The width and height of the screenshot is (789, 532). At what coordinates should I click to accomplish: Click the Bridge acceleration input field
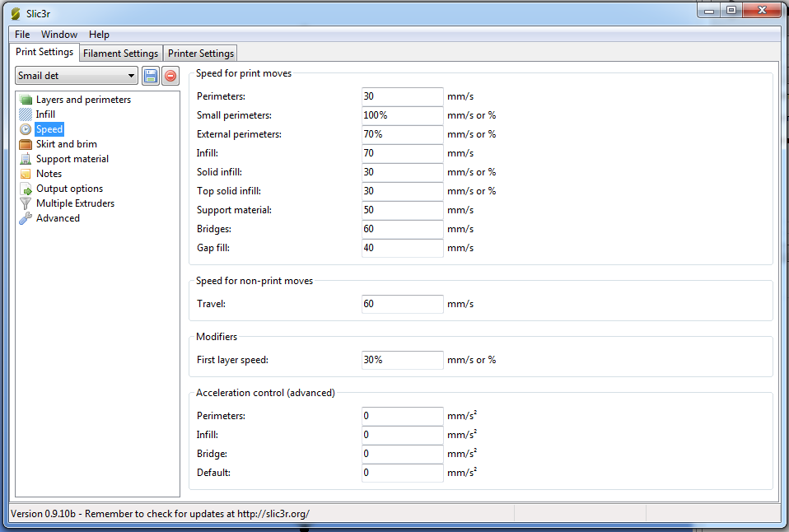(x=402, y=454)
